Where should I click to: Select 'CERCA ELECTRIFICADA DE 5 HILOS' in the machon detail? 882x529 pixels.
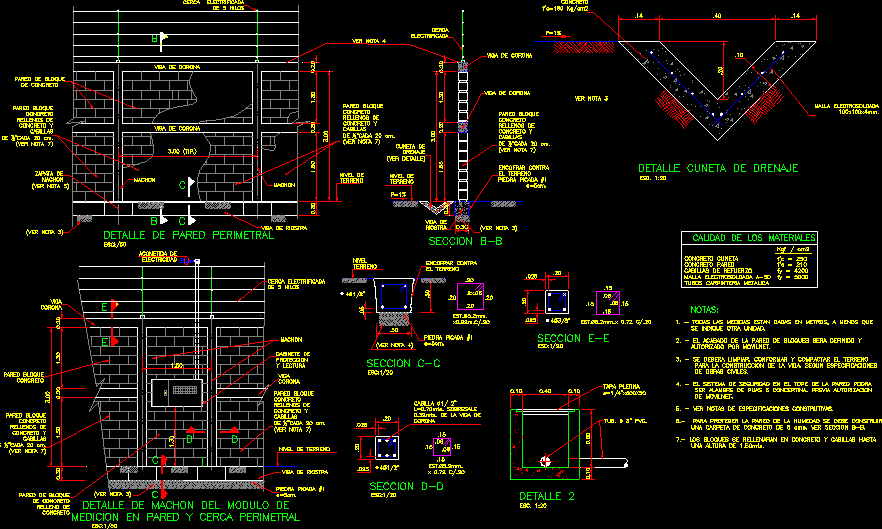pos(296,284)
